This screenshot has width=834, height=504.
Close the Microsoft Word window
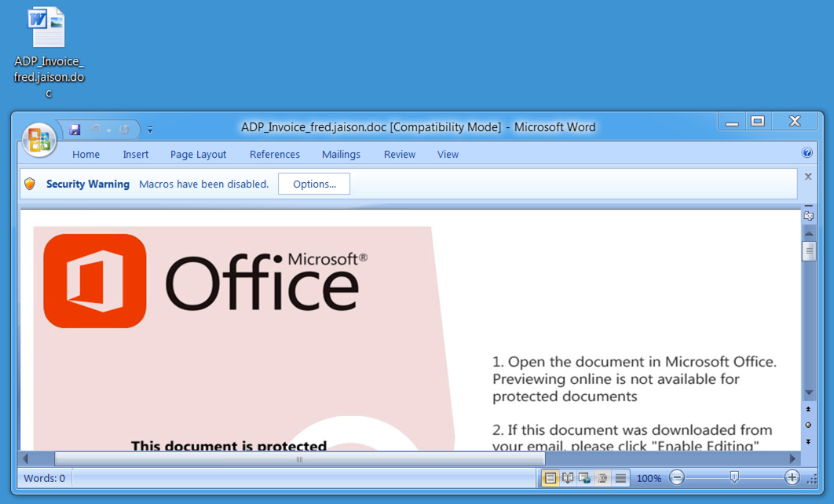[795, 121]
